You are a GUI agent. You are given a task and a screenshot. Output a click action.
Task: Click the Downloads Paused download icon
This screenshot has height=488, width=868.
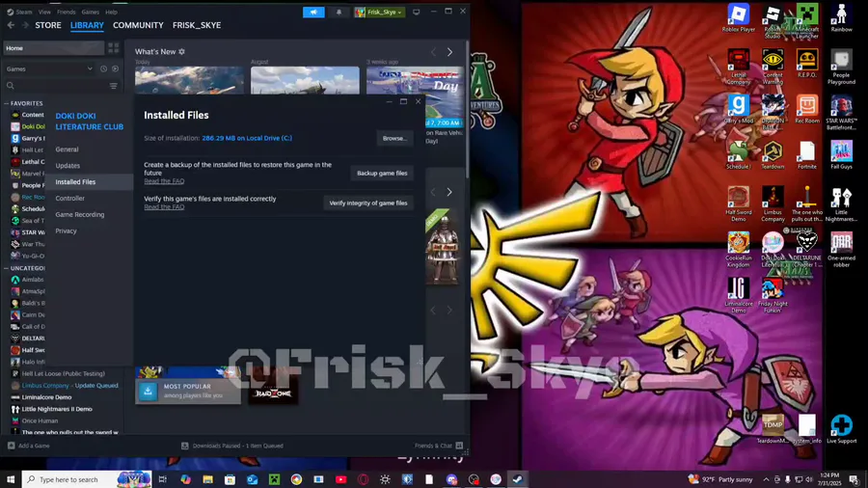pyautogui.click(x=185, y=446)
